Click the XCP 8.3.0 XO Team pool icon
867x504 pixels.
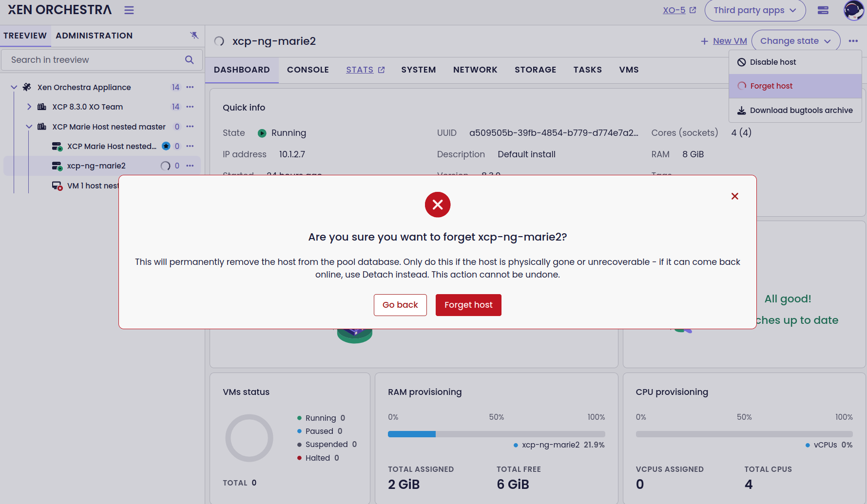pos(42,107)
